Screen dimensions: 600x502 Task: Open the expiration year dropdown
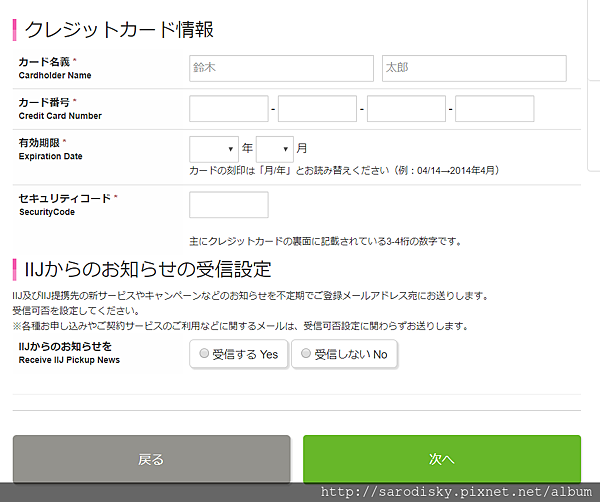click(x=214, y=149)
